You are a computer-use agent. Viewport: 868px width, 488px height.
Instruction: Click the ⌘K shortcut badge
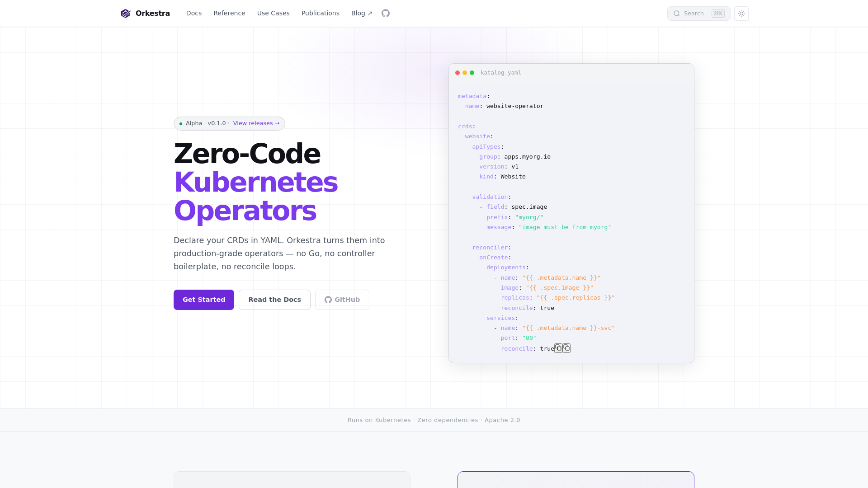pos(718,14)
